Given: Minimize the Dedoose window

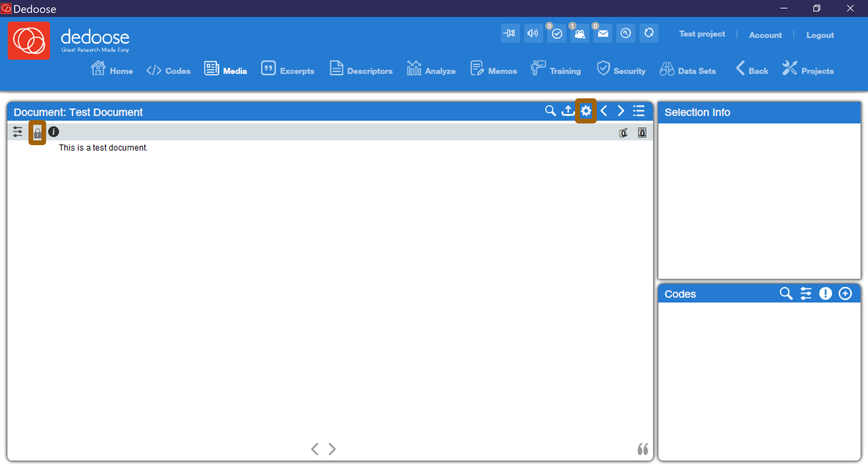Looking at the screenshot, I should coord(784,8).
